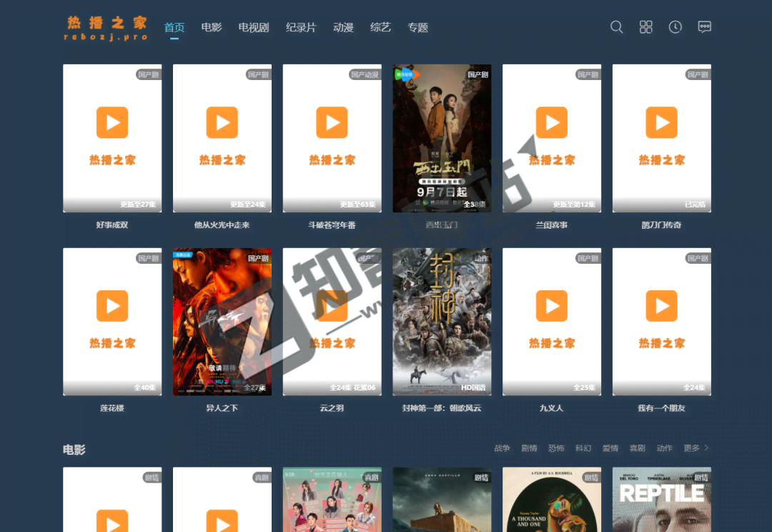Filter movies by 恐怖 genre
Screen dimensions: 772x532
point(556,448)
